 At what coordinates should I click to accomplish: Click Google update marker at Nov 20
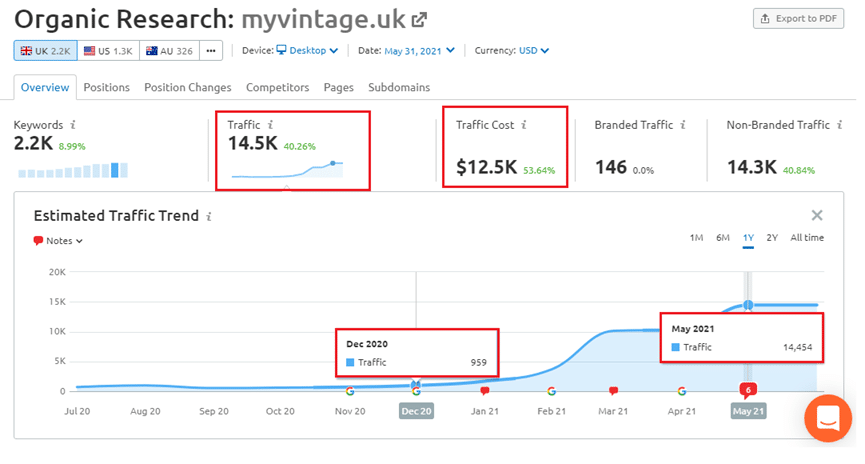click(x=350, y=391)
